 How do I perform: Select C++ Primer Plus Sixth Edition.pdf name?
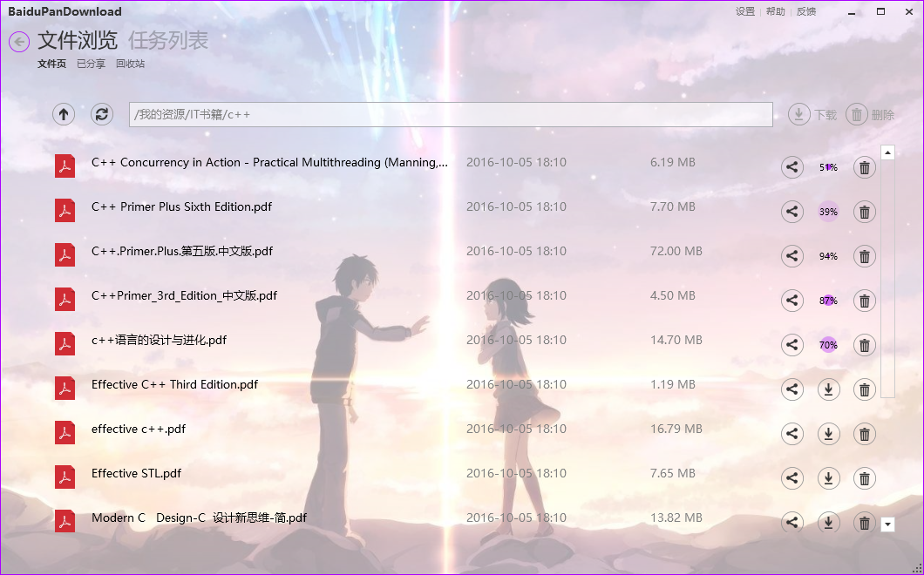coord(181,206)
